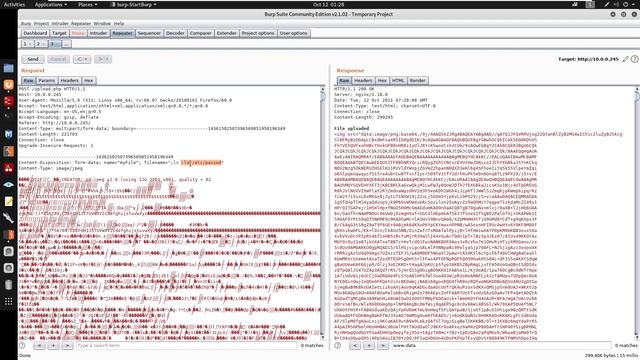Viewport: 640px width, 360px height.
Task: Open the system power menu icon
Action: pyautogui.click(x=625, y=4)
